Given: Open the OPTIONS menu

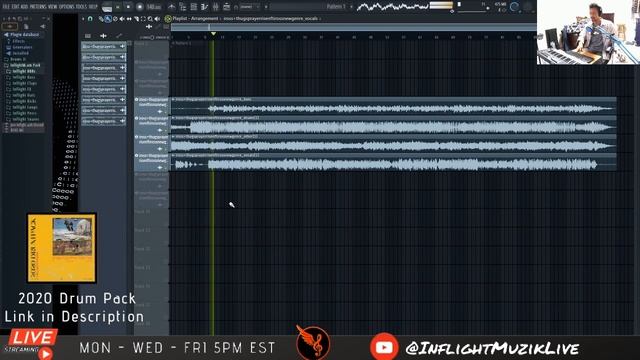Looking at the screenshot, I should [x=67, y=7].
